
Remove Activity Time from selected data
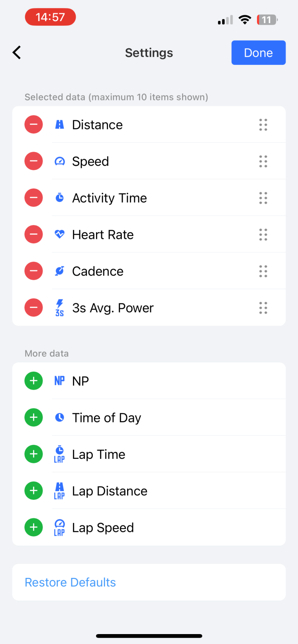pos(34,198)
